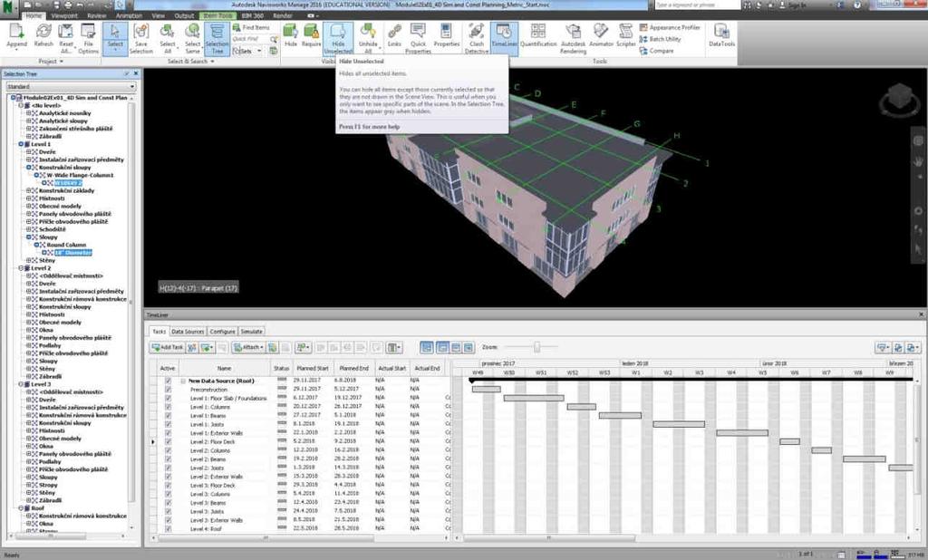Image resolution: width=928 pixels, height=560 pixels.
Task: Click the Find Items button
Action: click(x=252, y=27)
